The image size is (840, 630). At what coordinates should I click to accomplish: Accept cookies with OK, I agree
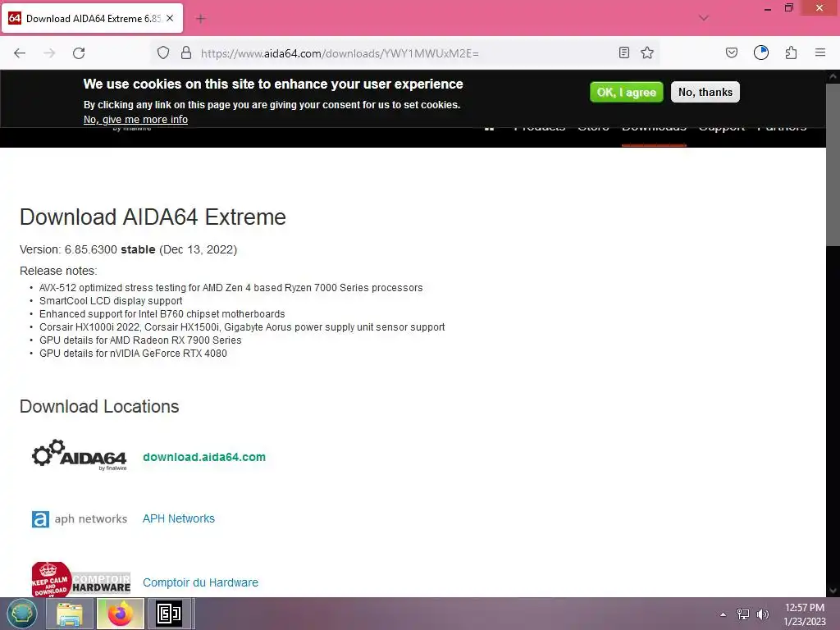tap(626, 92)
